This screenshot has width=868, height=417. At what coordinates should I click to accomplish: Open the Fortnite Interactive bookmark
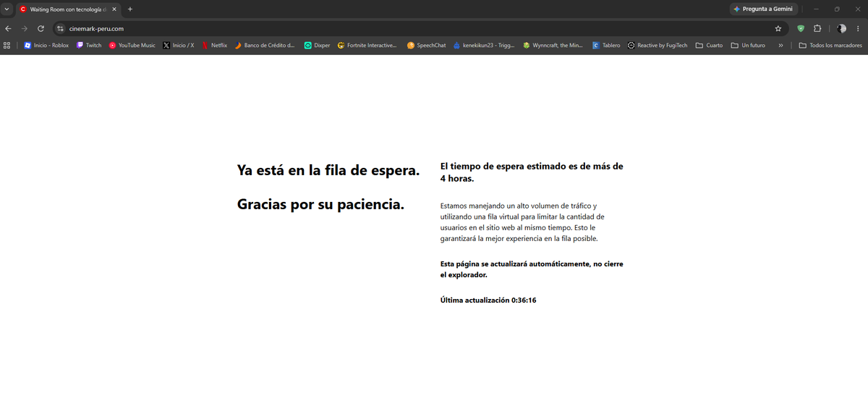tap(367, 45)
